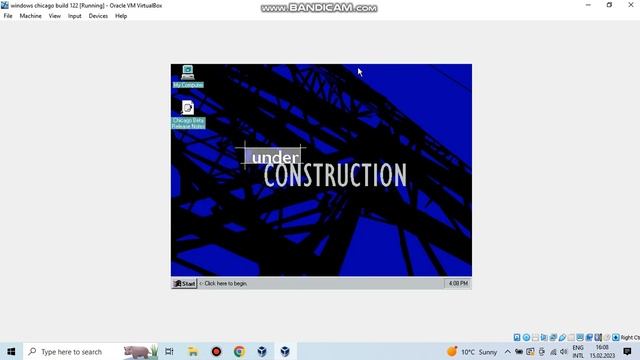This screenshot has height=360, width=640.
Task: Open the volume speaker tray icon
Action: [564, 351]
